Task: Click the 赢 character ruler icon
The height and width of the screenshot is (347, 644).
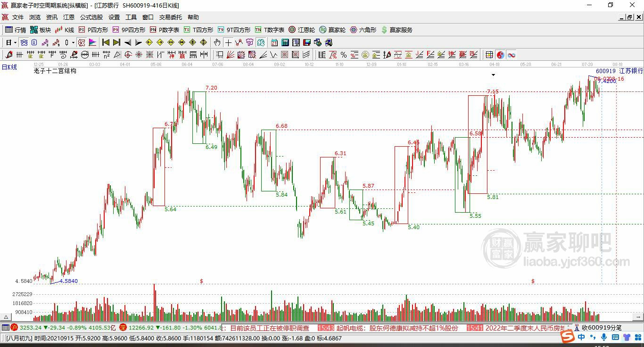Action: 182,55
